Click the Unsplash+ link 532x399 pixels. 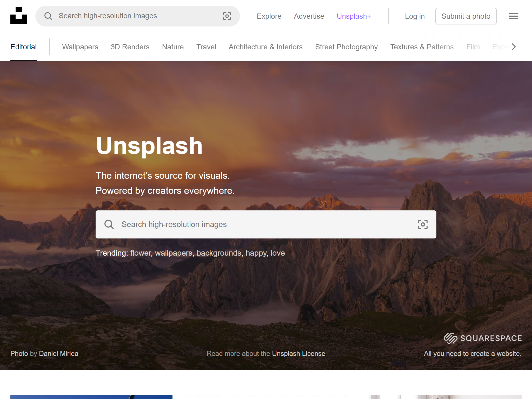[354, 16]
